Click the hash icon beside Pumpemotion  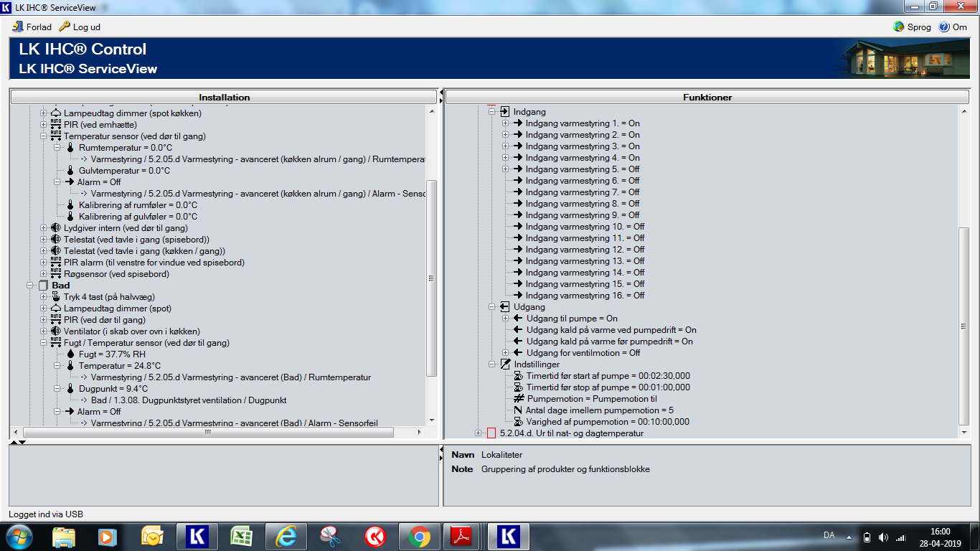[x=519, y=399]
